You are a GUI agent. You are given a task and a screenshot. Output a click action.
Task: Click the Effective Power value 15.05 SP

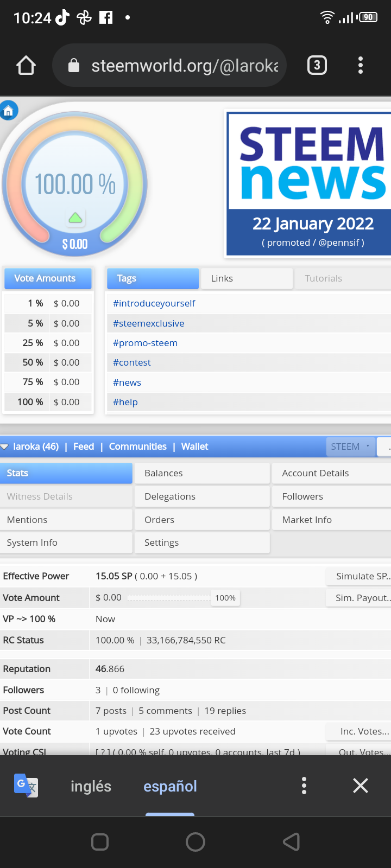click(x=114, y=576)
